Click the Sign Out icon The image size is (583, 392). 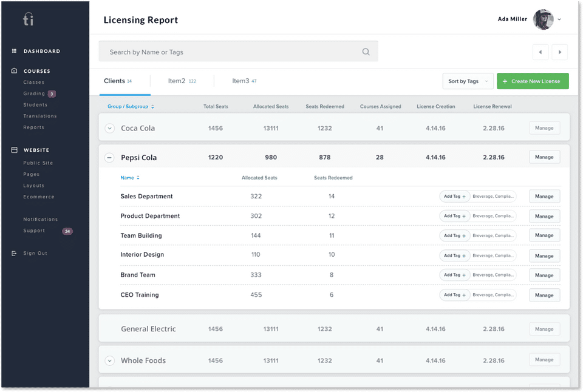(15, 253)
